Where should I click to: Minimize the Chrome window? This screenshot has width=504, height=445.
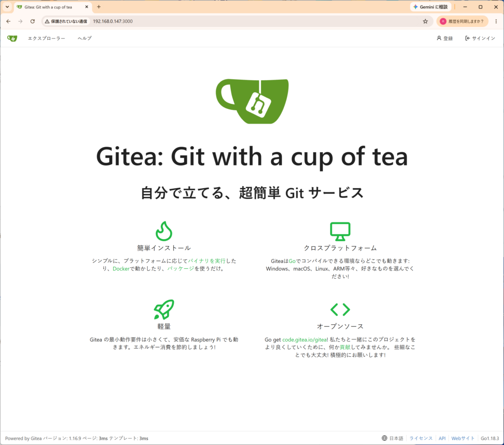point(465,7)
